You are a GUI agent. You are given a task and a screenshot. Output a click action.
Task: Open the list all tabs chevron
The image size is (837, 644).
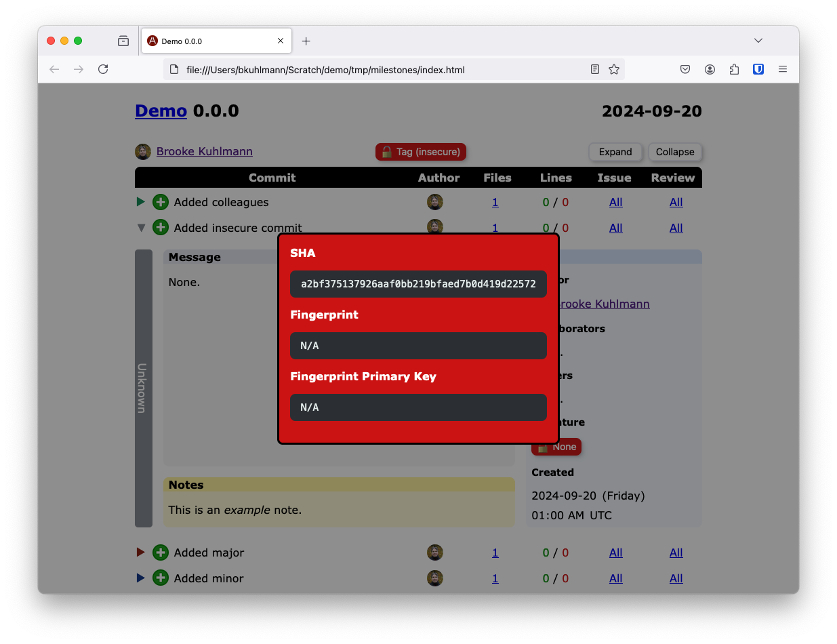(x=758, y=41)
